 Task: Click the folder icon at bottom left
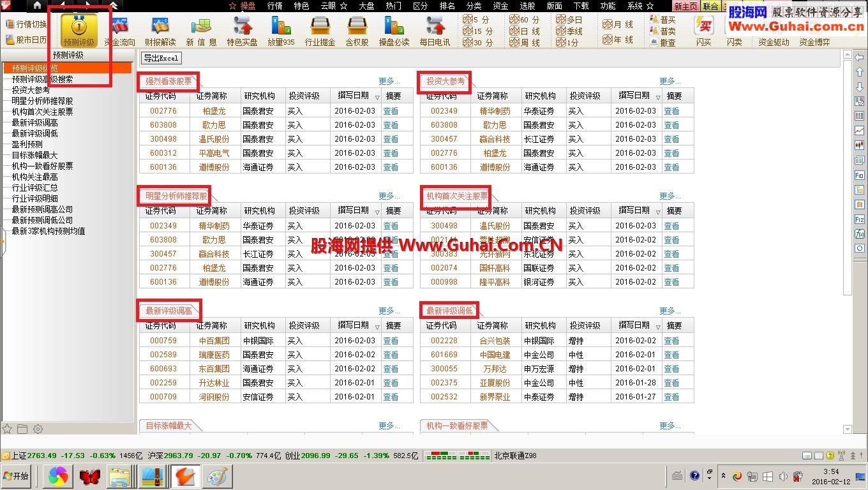(22, 429)
